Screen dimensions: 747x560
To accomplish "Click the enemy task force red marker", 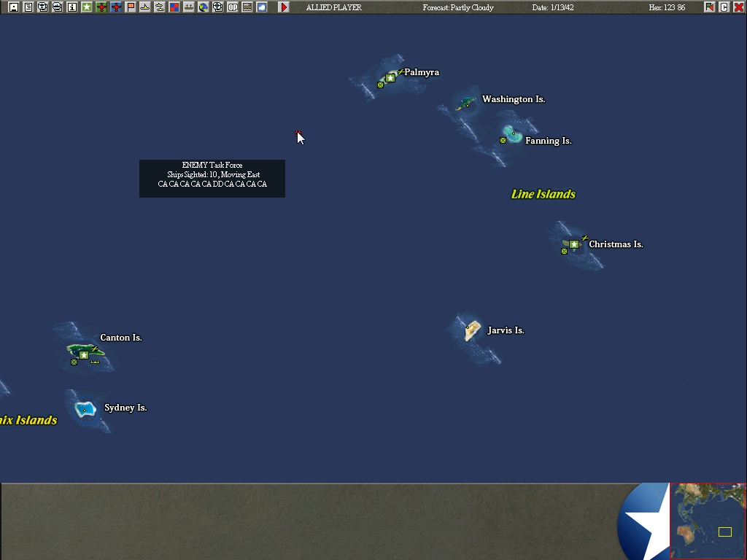I will pos(298,133).
